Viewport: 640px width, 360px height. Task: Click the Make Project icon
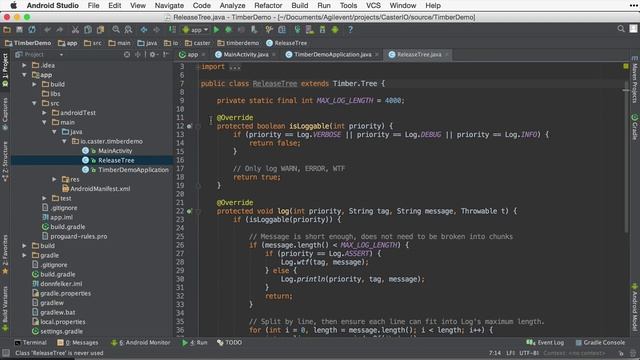172,30
